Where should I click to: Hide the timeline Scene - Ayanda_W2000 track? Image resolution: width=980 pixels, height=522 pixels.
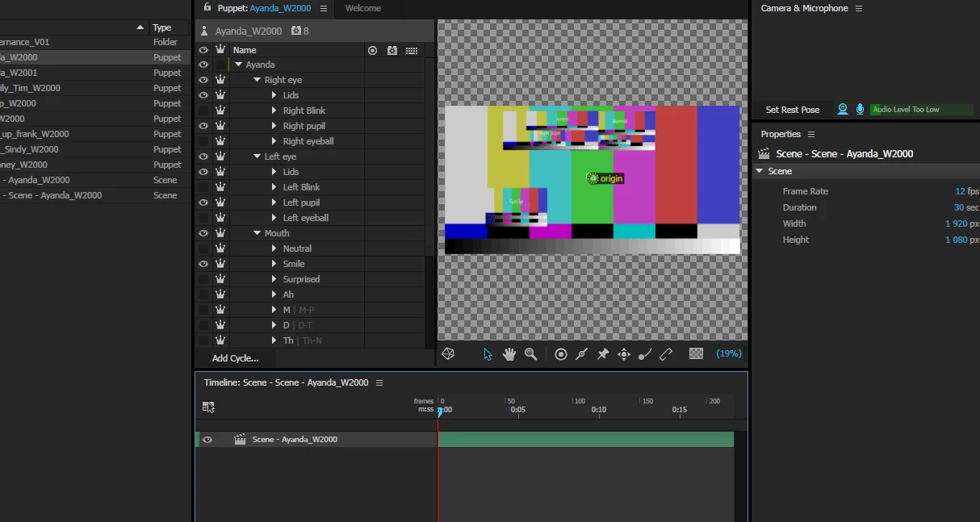click(207, 440)
